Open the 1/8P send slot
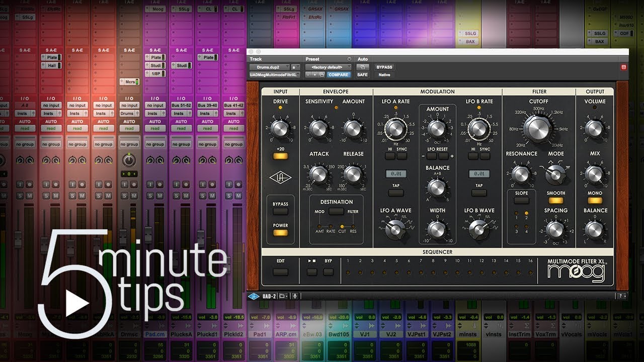Image resolution: width=644 pixels, height=362 pixels. [x=155, y=73]
